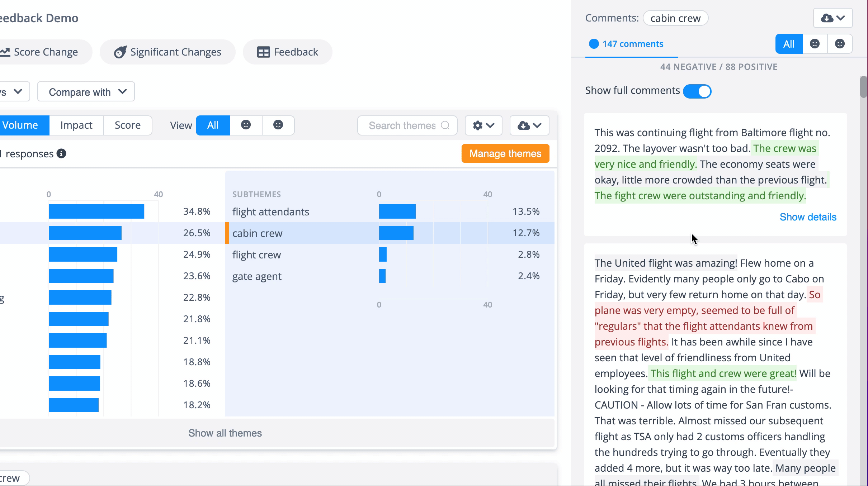This screenshot has width=868, height=486.
Task: Select All in comments sentiment filter
Action: [x=789, y=44]
